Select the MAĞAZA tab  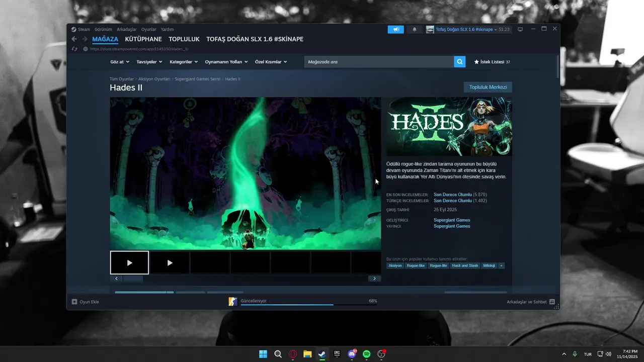[x=105, y=39]
